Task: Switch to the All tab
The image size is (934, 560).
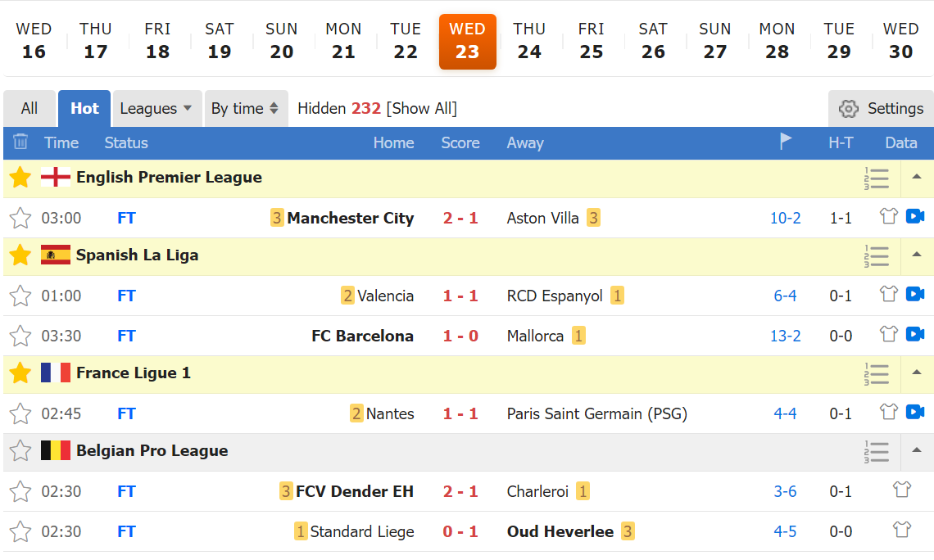Action: point(29,108)
